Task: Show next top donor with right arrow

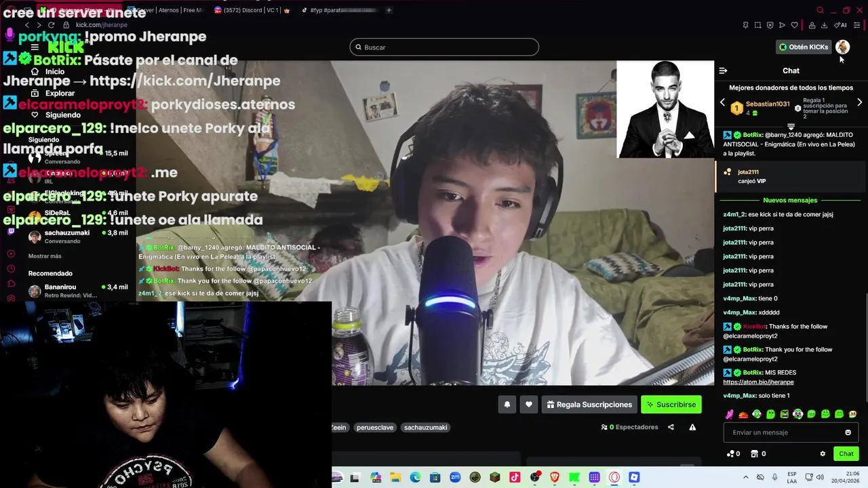Action: [x=859, y=102]
